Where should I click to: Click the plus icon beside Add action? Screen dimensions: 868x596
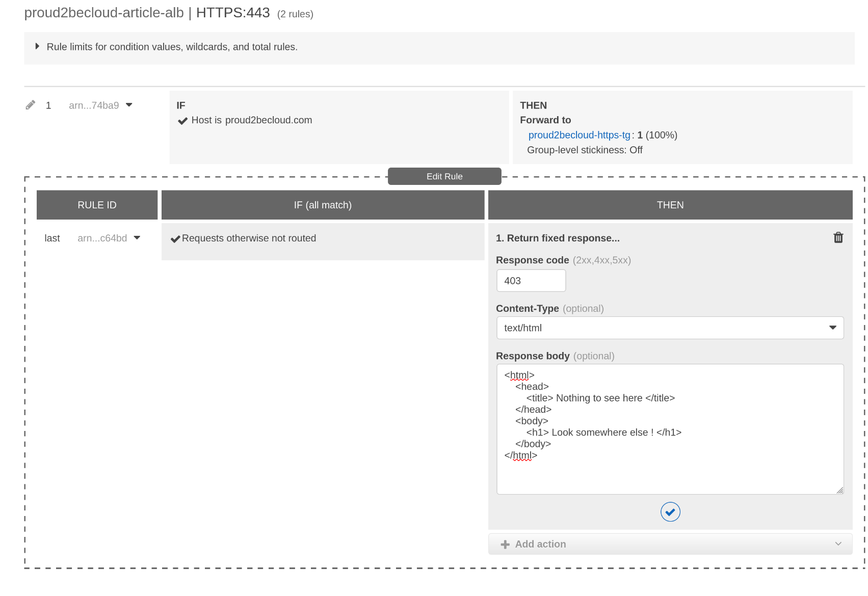tap(505, 545)
